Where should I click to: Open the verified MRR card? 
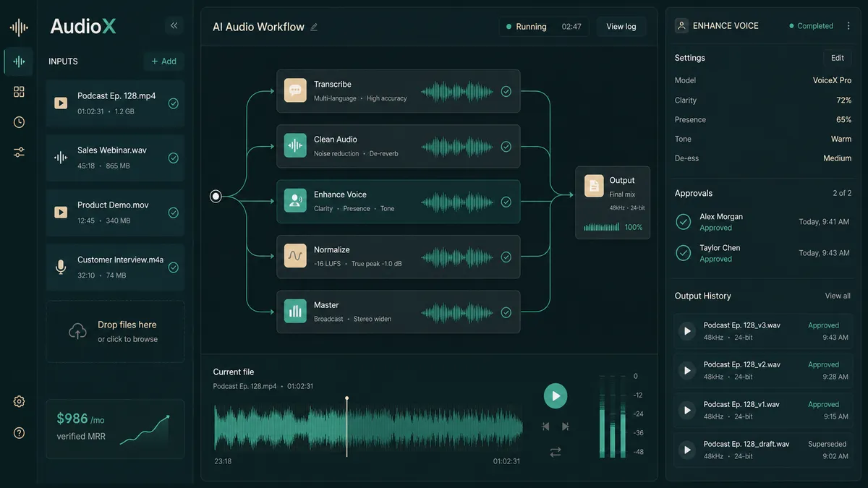click(115, 429)
